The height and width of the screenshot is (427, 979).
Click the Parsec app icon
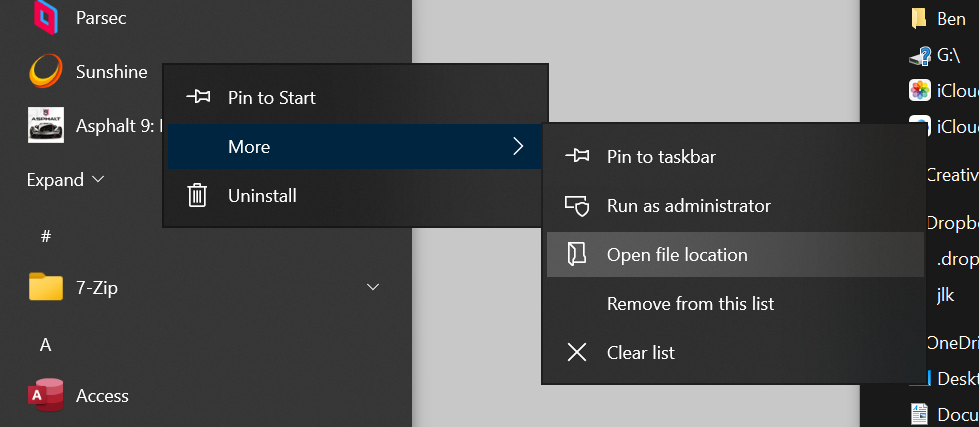tap(45, 17)
